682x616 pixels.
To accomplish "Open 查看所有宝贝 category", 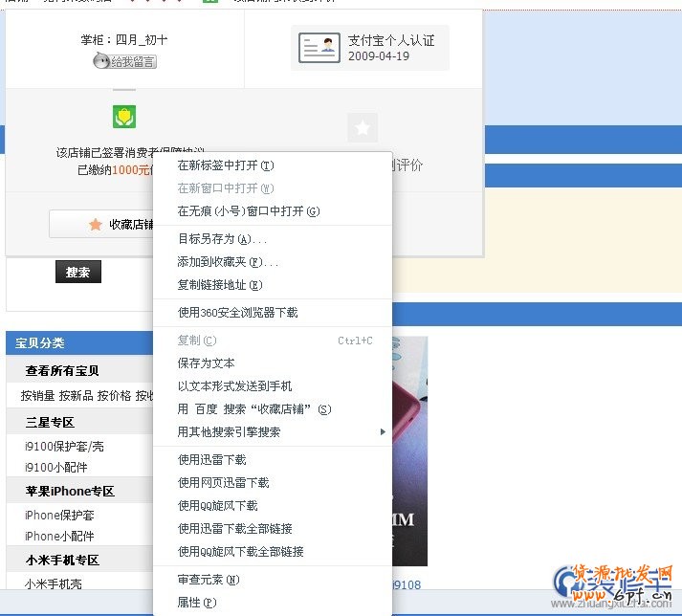I will pos(62,371).
